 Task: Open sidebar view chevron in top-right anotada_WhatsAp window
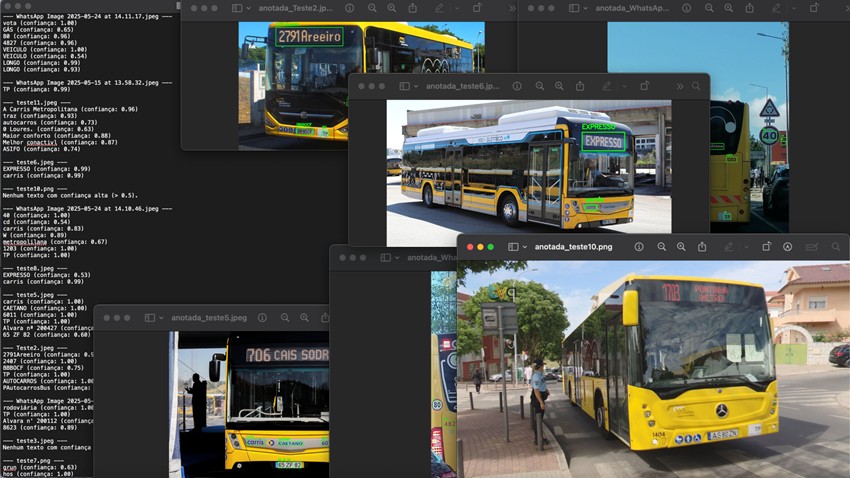585,8
